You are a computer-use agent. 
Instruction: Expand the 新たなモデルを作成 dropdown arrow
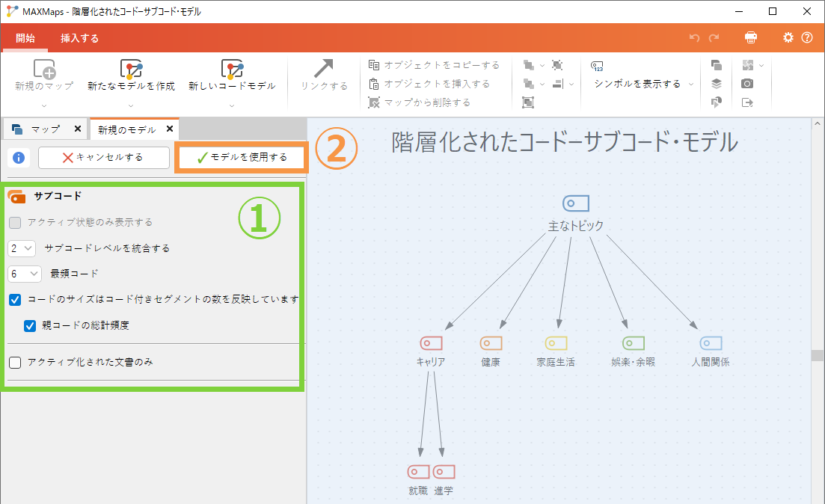(131, 105)
